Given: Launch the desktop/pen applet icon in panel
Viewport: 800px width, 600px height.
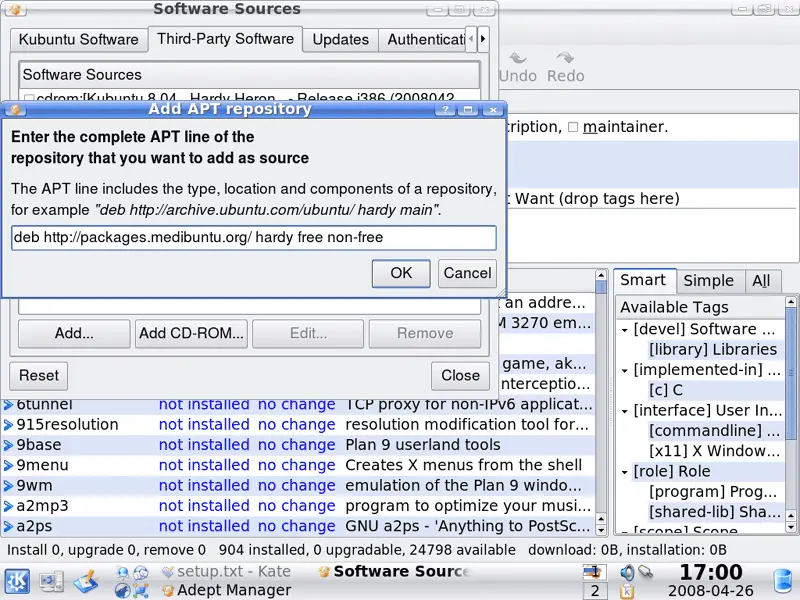Looking at the screenshot, I should (x=86, y=582).
